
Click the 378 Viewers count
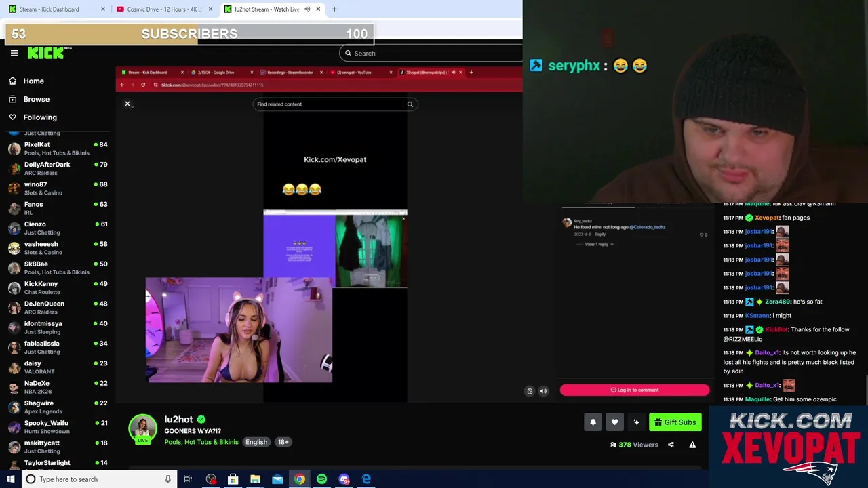tap(634, 445)
